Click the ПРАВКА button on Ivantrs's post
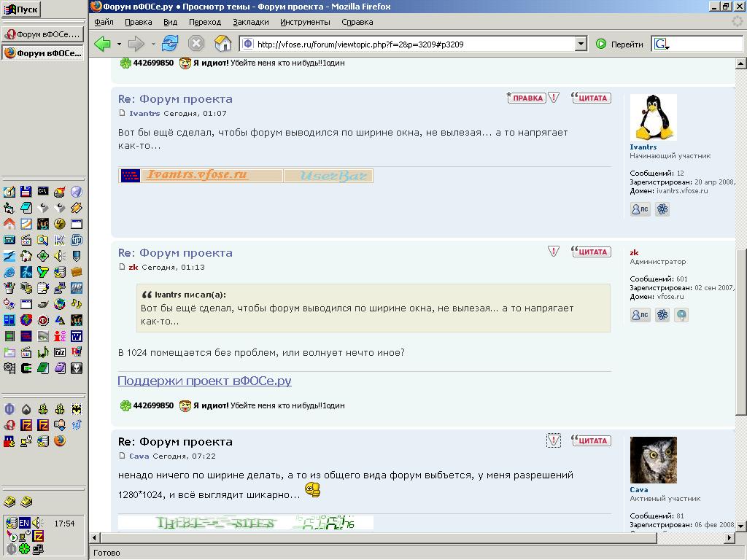 [527, 98]
